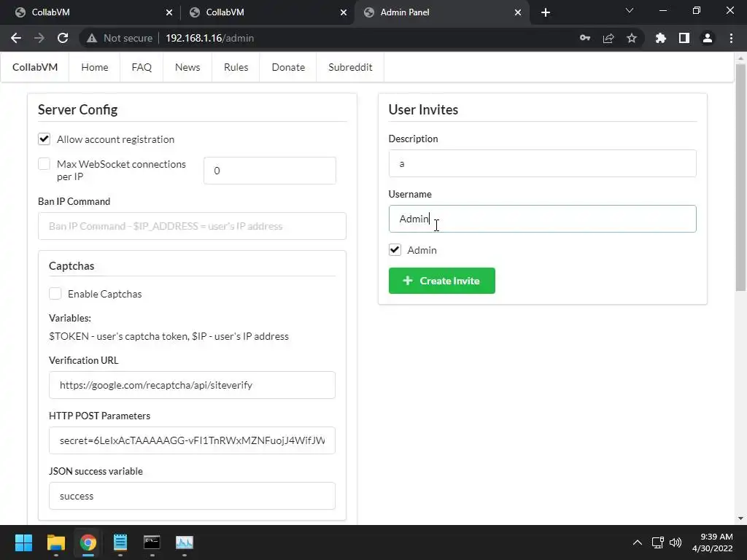Click the CollabVM brand link
This screenshot has height=560, width=747.
[35, 67]
